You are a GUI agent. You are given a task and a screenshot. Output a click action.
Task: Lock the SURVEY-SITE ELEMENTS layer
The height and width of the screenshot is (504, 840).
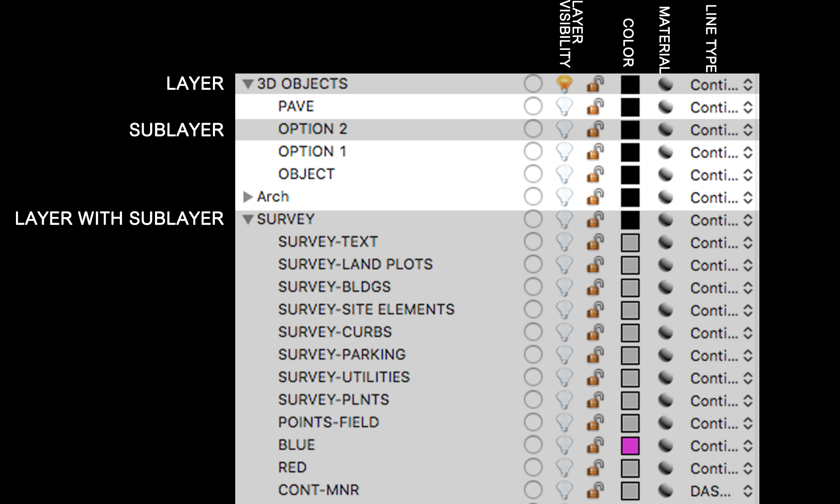pyautogui.click(x=595, y=310)
